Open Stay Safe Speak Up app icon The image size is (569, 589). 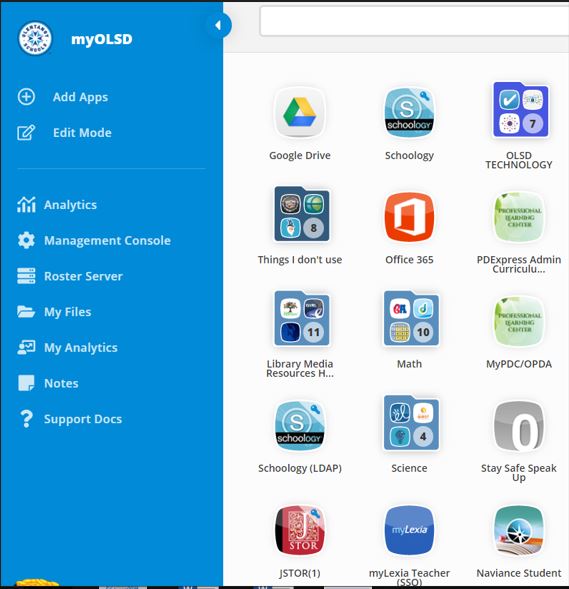point(519,425)
